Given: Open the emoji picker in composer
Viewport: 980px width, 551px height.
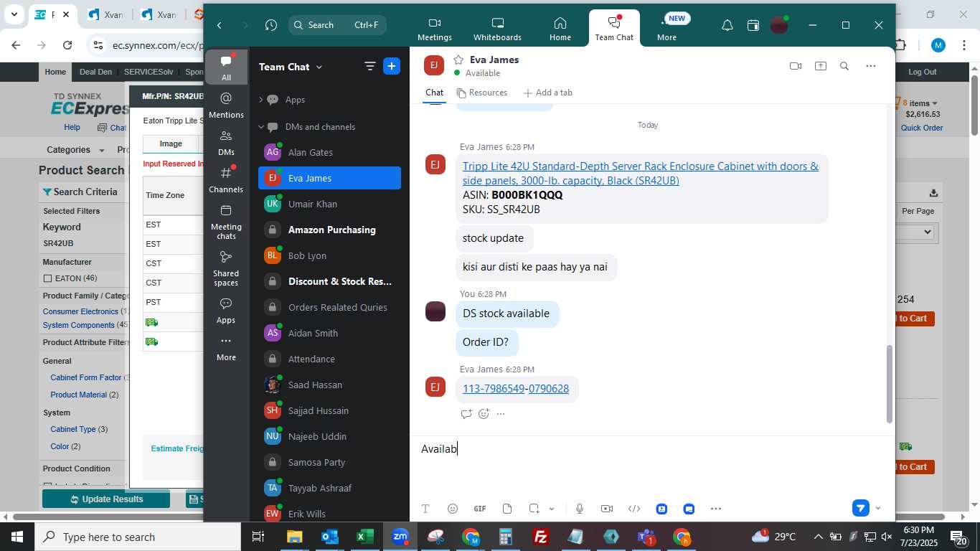Looking at the screenshot, I should click(x=453, y=509).
